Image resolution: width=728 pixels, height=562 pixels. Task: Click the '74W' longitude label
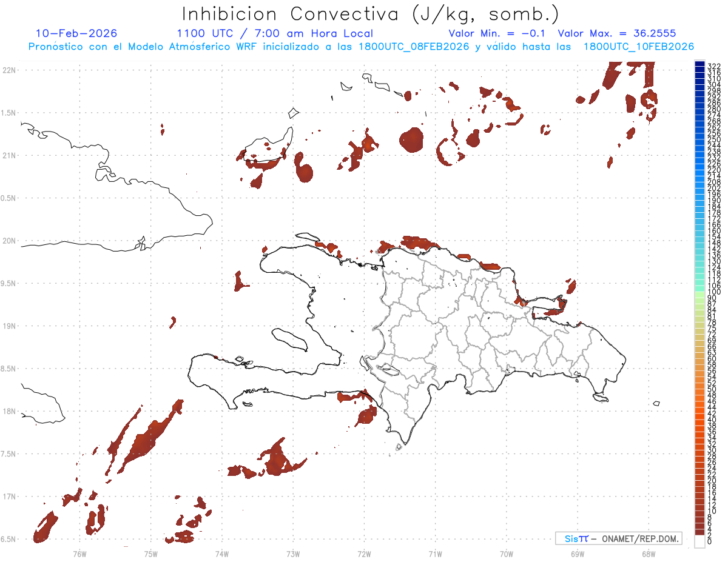click(222, 554)
